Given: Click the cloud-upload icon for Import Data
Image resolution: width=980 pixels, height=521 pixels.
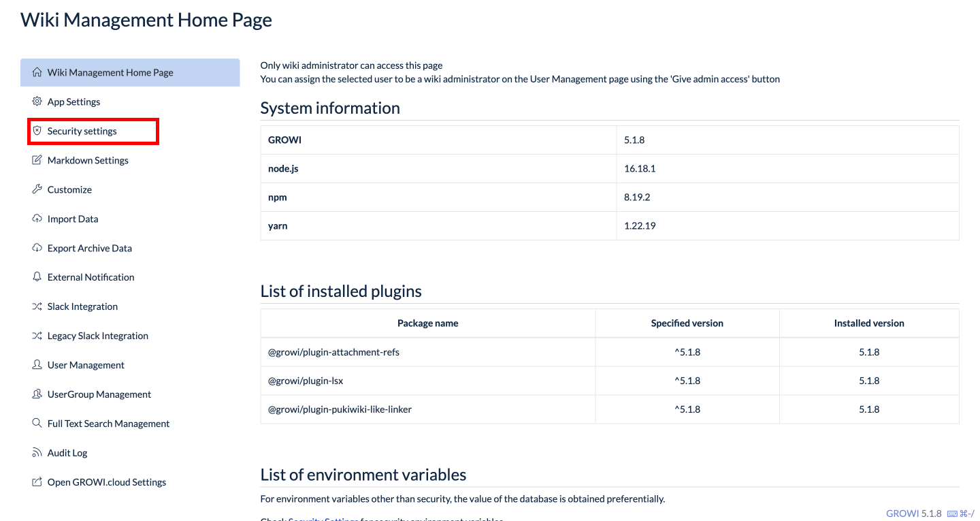Looking at the screenshot, I should [37, 219].
